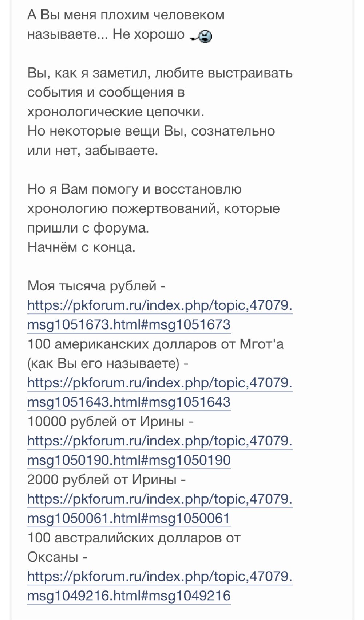This screenshot has width=364, height=620.
Task: Open the pkforum link for Мгот'а's 100 dollars
Action: click(x=160, y=383)
